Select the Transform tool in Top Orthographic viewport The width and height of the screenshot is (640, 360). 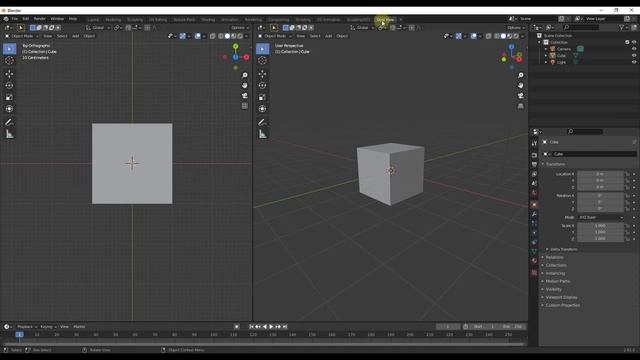[x=9, y=109]
